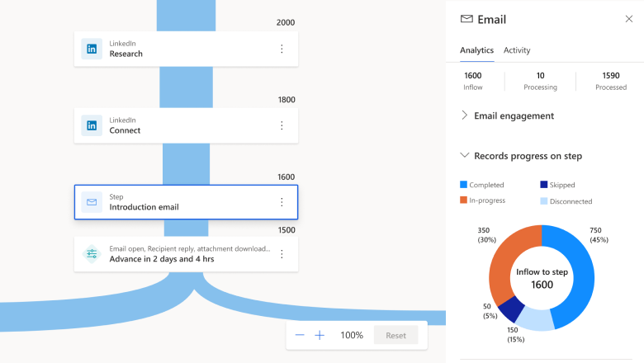Zoom out using the minus icon
Image resolution: width=644 pixels, height=363 pixels.
click(300, 336)
